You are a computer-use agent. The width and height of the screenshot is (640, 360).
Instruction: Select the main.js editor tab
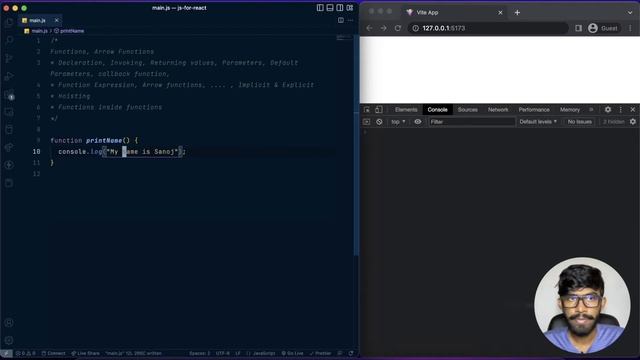point(37,20)
